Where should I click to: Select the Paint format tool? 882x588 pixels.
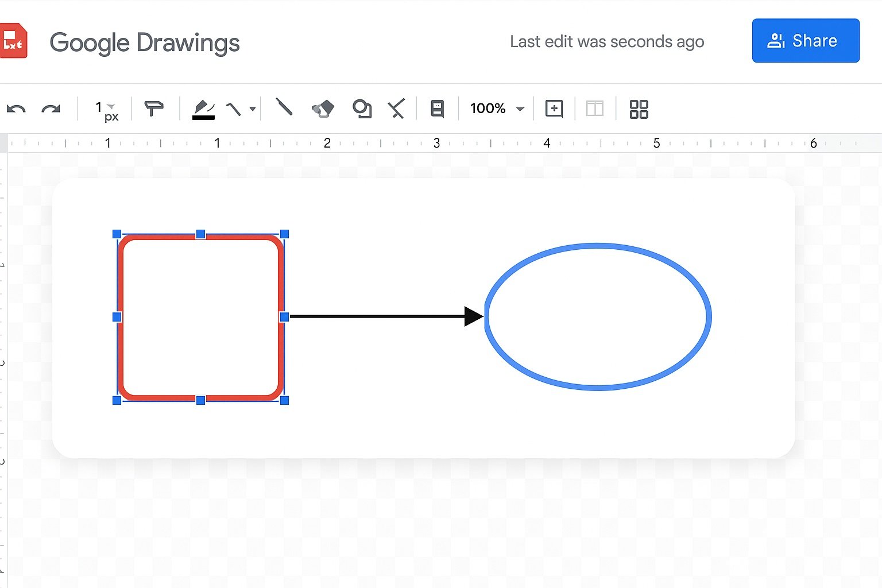pyautogui.click(x=154, y=109)
